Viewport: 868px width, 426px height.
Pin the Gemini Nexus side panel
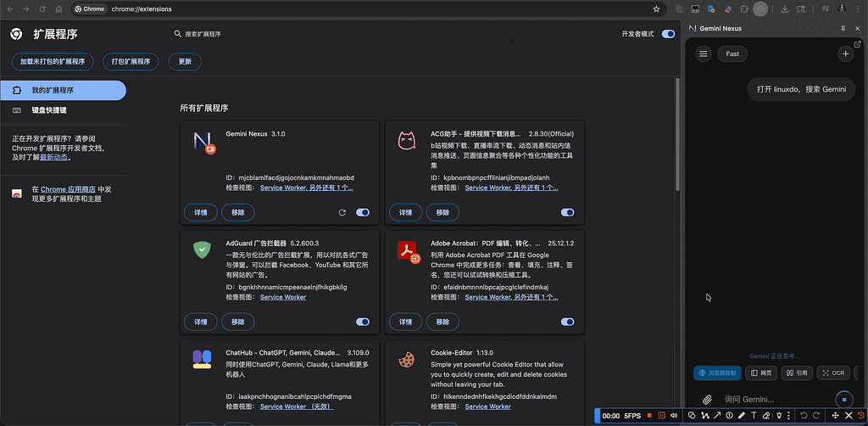(843, 28)
